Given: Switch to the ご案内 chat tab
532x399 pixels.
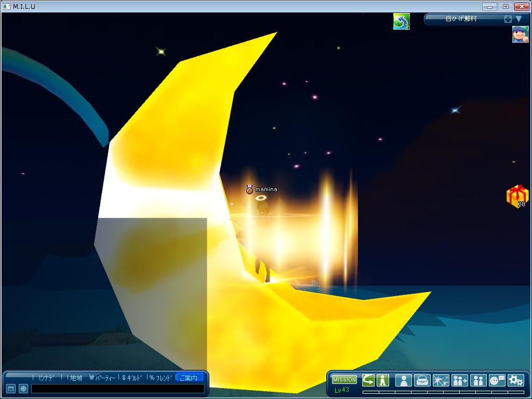Looking at the screenshot, I should (x=189, y=378).
